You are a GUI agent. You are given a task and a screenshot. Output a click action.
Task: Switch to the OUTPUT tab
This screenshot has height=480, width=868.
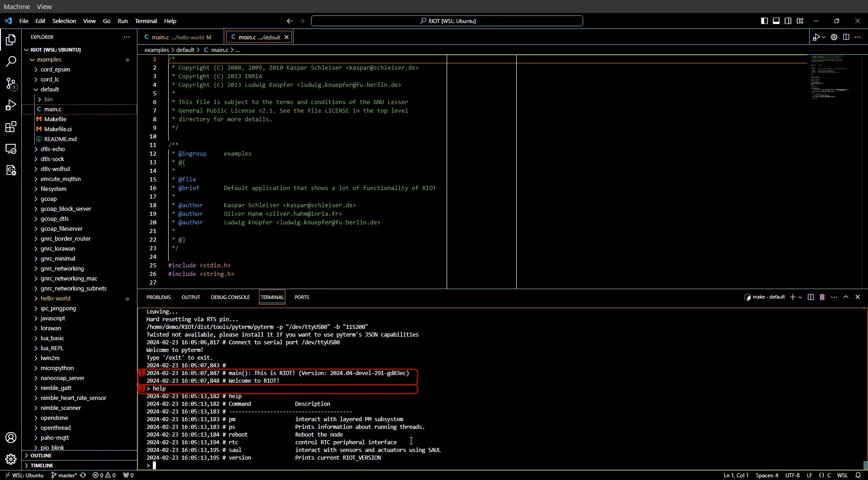[x=190, y=297]
